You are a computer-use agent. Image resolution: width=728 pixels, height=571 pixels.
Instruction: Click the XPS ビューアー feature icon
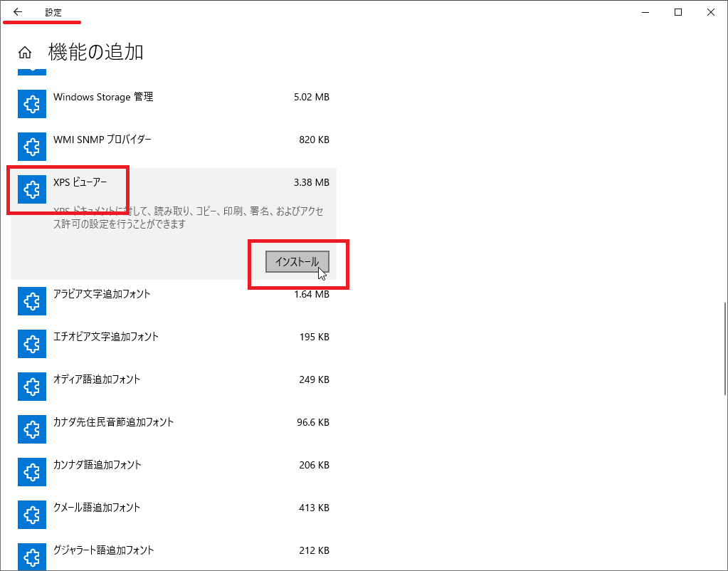pyautogui.click(x=31, y=189)
